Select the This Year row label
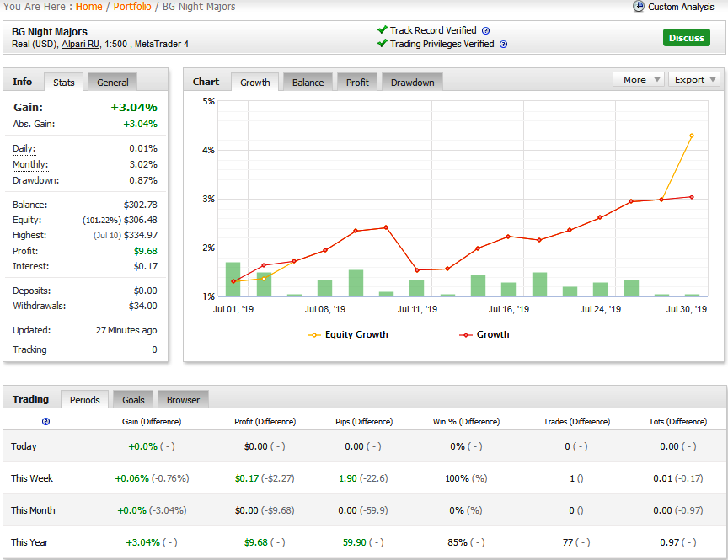Image resolution: width=728 pixels, height=560 pixels. [29, 542]
